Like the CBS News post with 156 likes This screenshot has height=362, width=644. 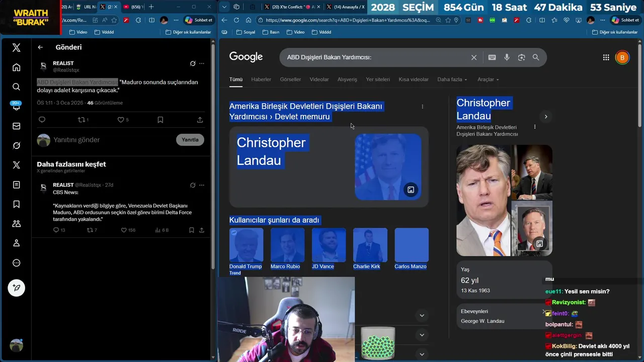(x=128, y=230)
